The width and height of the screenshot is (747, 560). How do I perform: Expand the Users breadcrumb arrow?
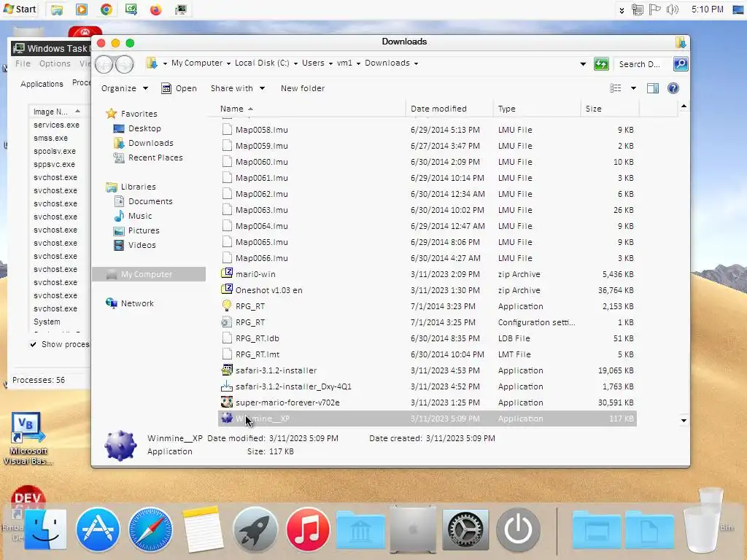tap(330, 63)
